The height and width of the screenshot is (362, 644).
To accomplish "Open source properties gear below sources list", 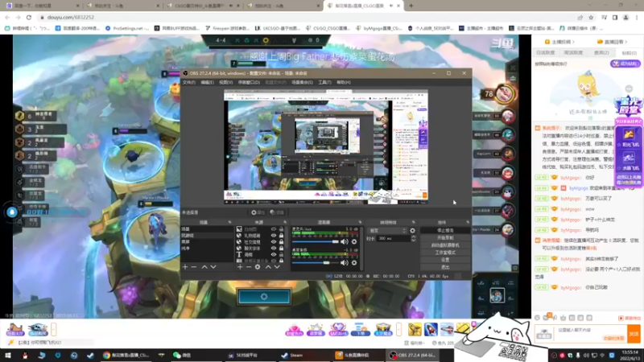I will [258, 267].
